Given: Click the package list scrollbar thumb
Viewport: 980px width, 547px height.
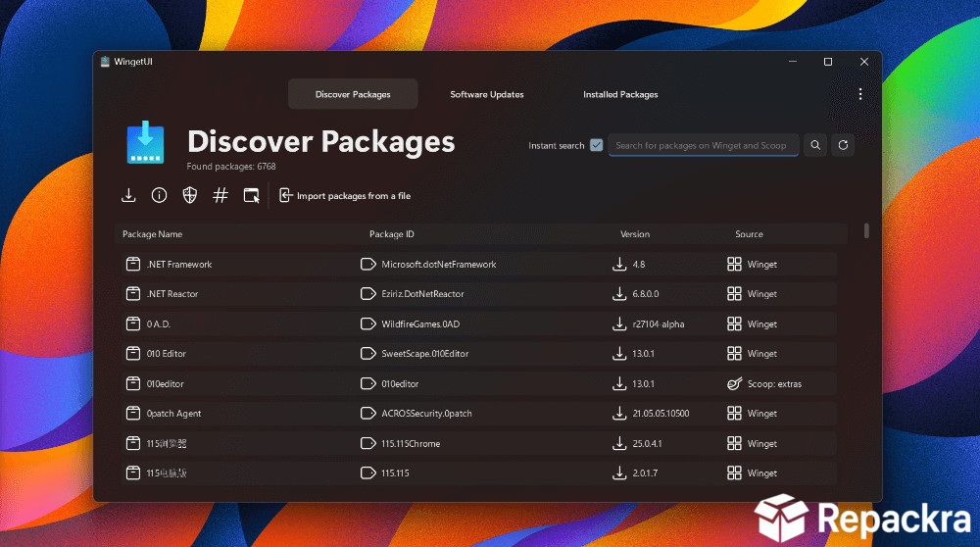Looking at the screenshot, I should point(866,230).
